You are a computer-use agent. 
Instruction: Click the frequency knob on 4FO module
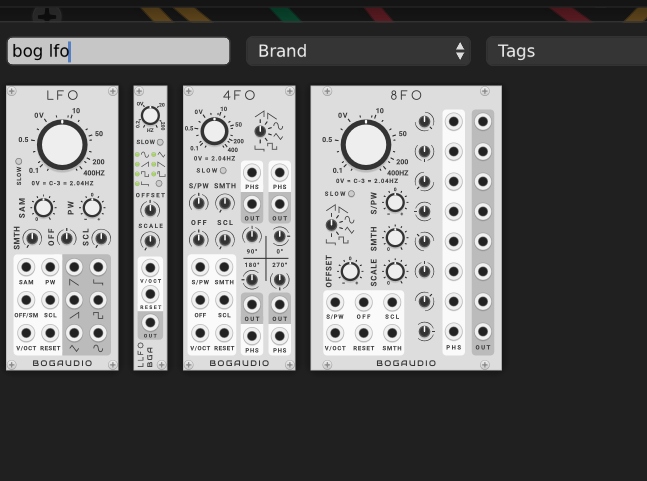pyautogui.click(x=214, y=132)
